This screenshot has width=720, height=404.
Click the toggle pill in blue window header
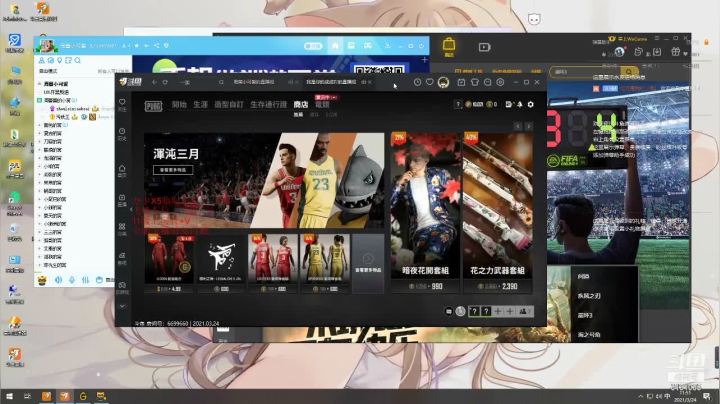pyautogui.click(x=313, y=46)
